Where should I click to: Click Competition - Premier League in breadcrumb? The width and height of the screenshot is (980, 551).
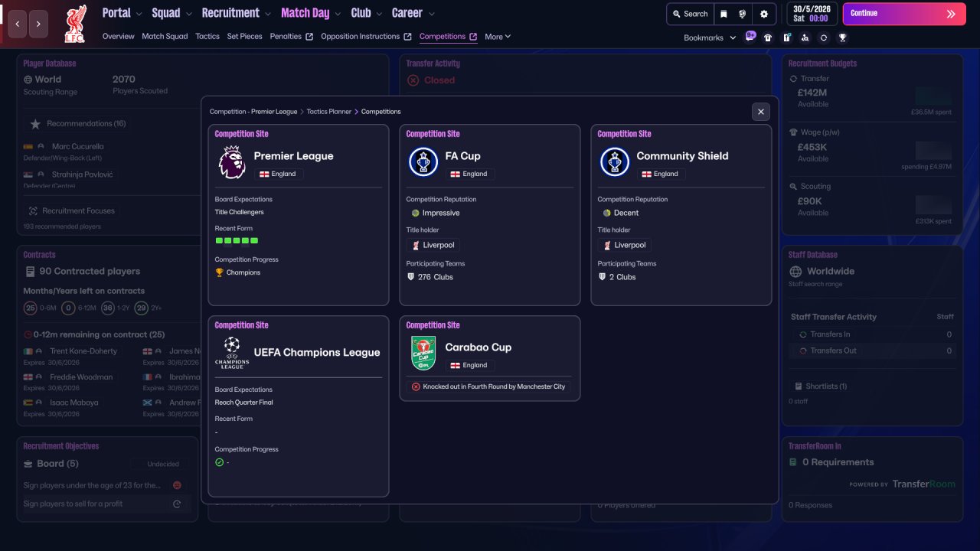(x=253, y=112)
